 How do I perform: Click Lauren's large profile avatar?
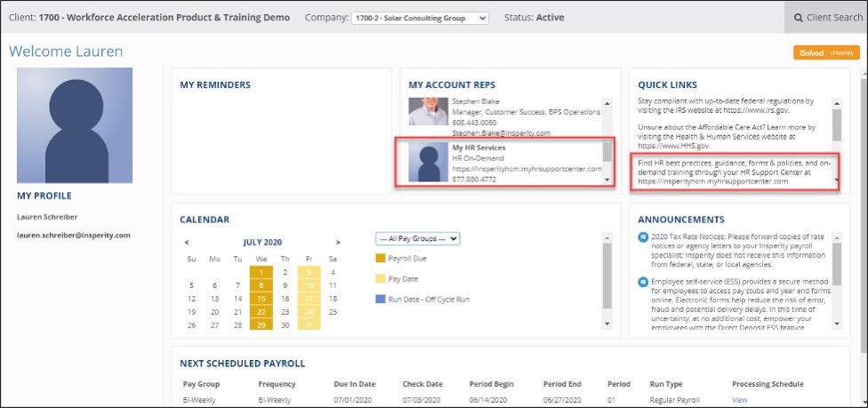(x=75, y=124)
